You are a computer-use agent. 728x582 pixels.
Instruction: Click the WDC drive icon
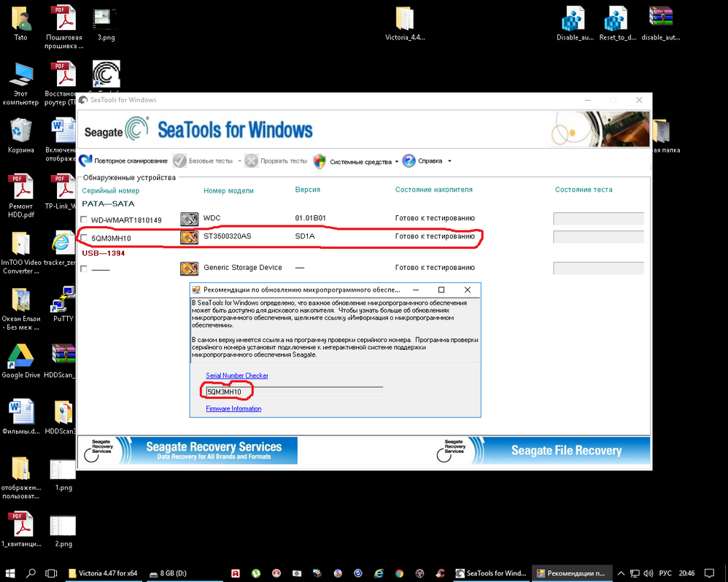pyautogui.click(x=189, y=219)
